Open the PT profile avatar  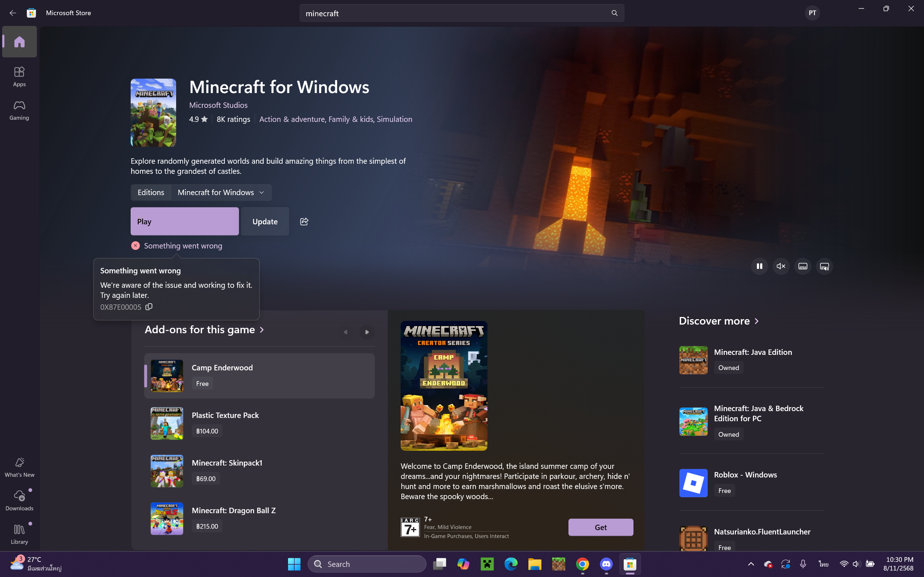click(x=812, y=13)
